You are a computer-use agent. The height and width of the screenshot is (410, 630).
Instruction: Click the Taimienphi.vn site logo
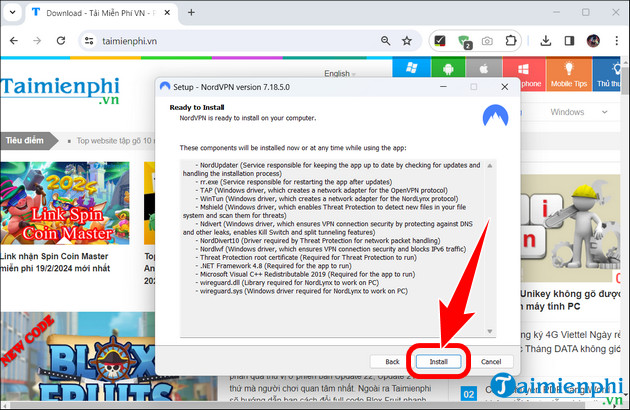click(x=60, y=90)
